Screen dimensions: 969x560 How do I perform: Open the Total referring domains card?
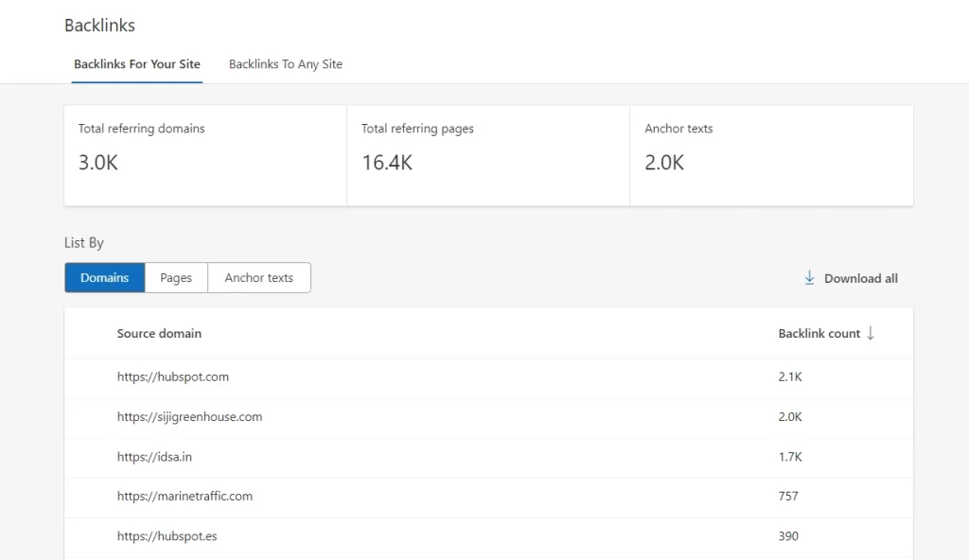point(205,155)
